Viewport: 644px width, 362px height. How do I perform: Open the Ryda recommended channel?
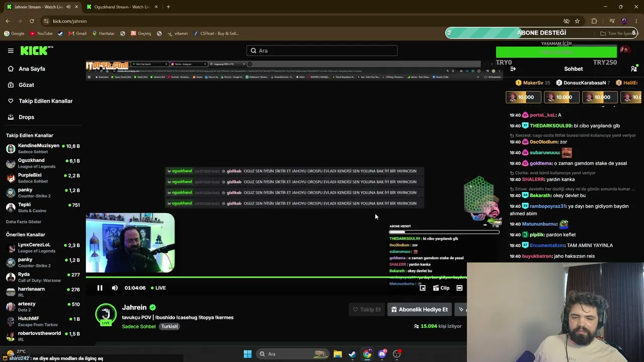click(43, 277)
